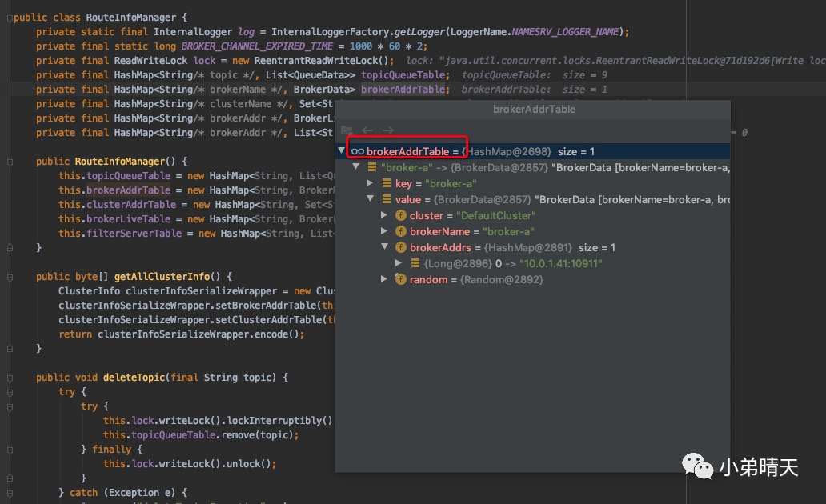Expand the Long@2896 map entry
826x504 pixels.
399,263
